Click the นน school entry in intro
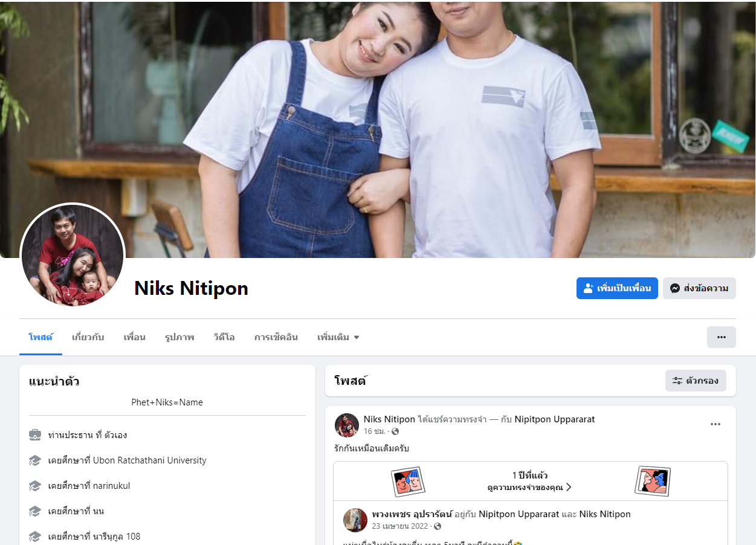756x545 pixels. coord(76,511)
